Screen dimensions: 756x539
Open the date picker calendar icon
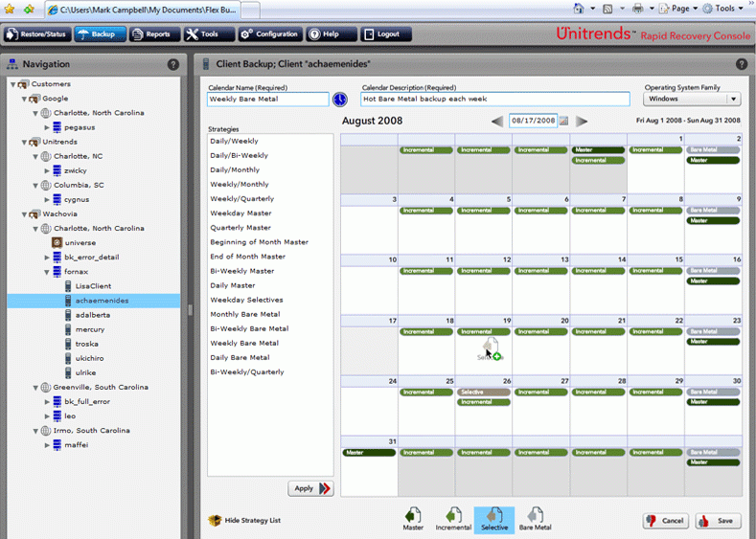pyautogui.click(x=563, y=121)
